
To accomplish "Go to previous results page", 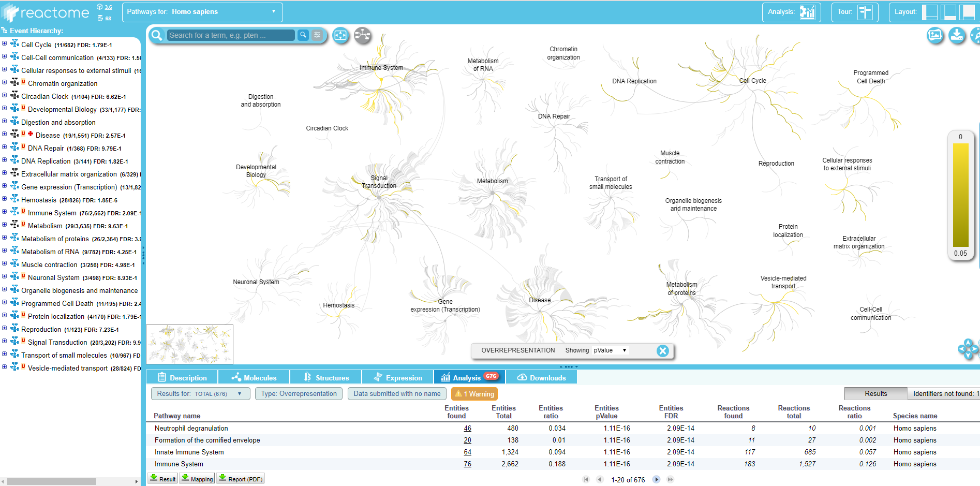I will coord(600,479).
